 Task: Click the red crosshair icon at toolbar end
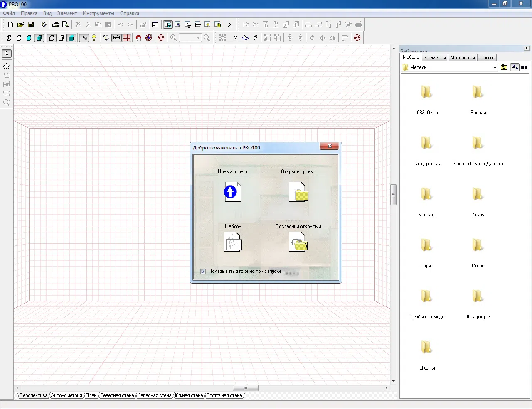(x=357, y=38)
